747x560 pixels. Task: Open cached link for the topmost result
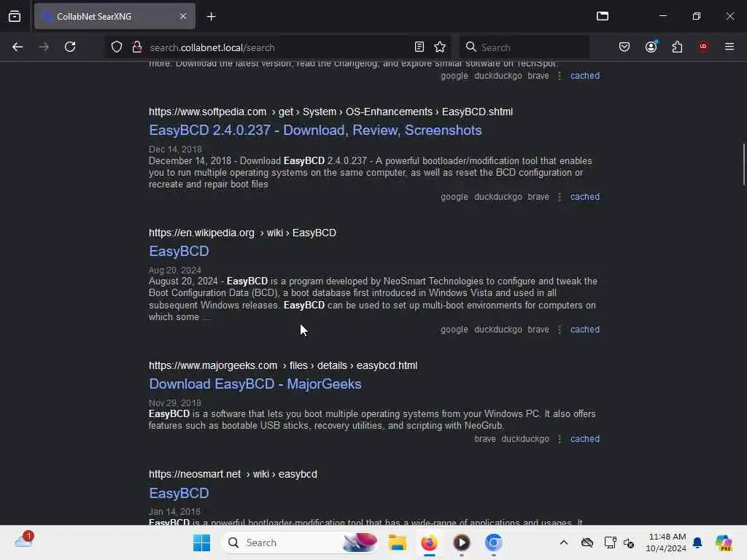585,76
